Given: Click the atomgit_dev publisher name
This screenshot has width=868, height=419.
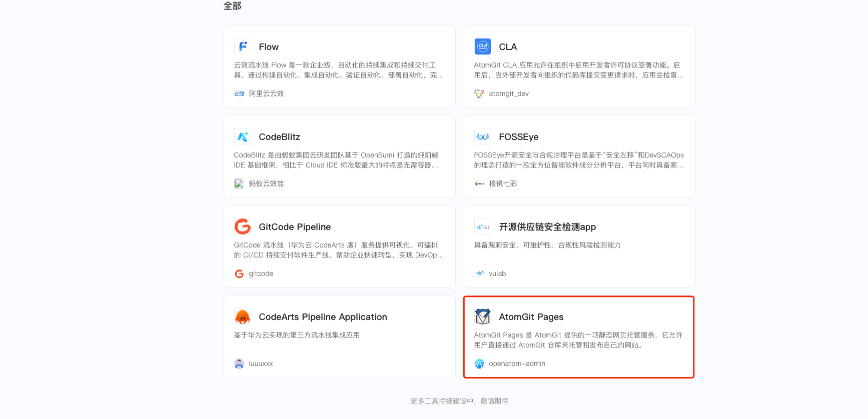Looking at the screenshot, I should (x=509, y=93).
